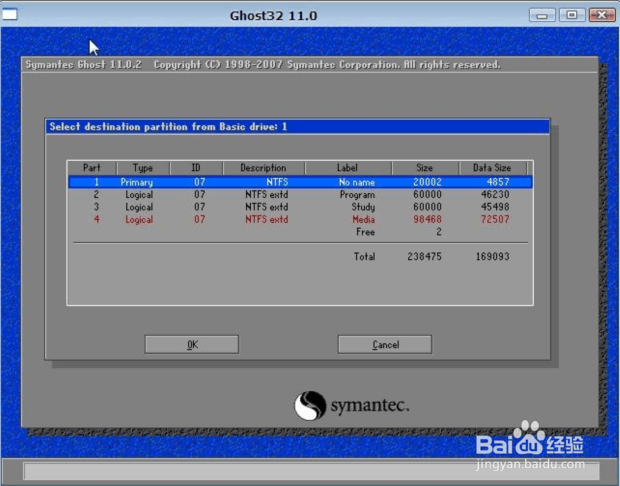The width and height of the screenshot is (620, 486).
Task: Click the size value 98468
Action: click(427, 219)
